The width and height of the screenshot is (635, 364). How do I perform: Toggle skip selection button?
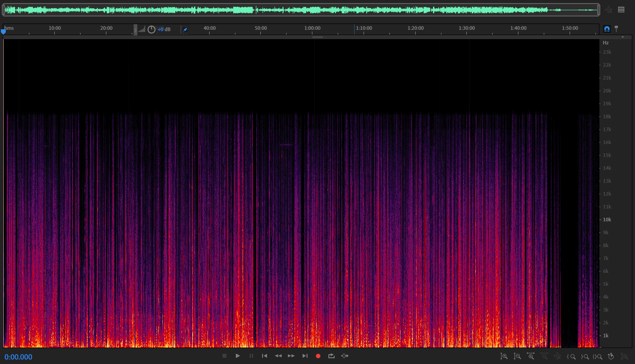point(345,356)
